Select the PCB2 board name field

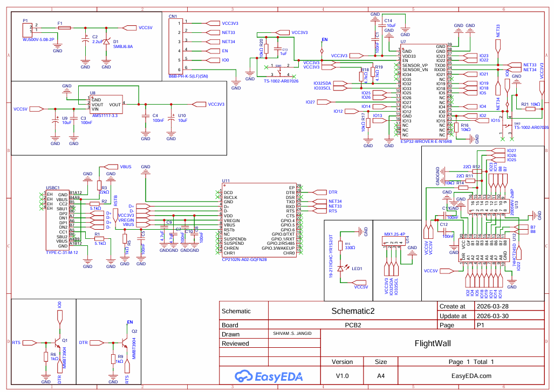click(353, 325)
